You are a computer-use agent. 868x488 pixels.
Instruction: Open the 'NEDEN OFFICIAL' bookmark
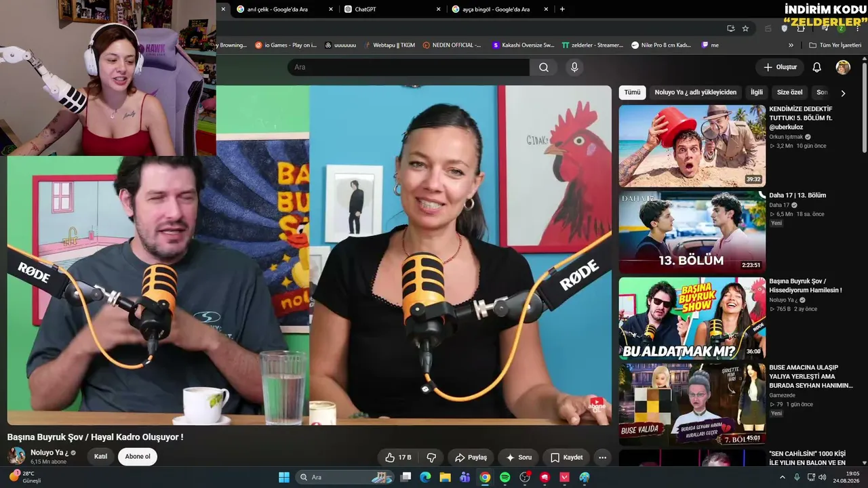click(x=452, y=45)
